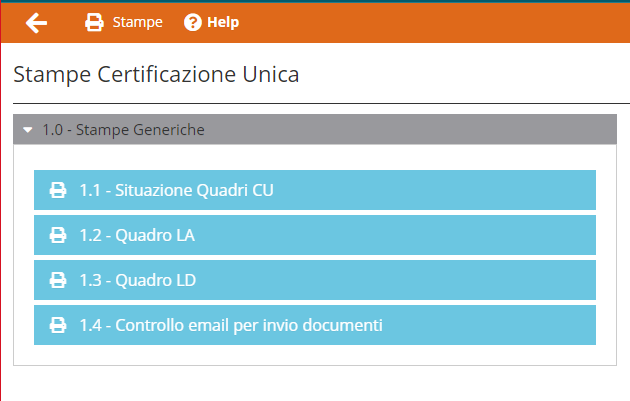630x401 pixels.
Task: Click the empty area of the Quadro LD bar
Action: click(x=402, y=280)
